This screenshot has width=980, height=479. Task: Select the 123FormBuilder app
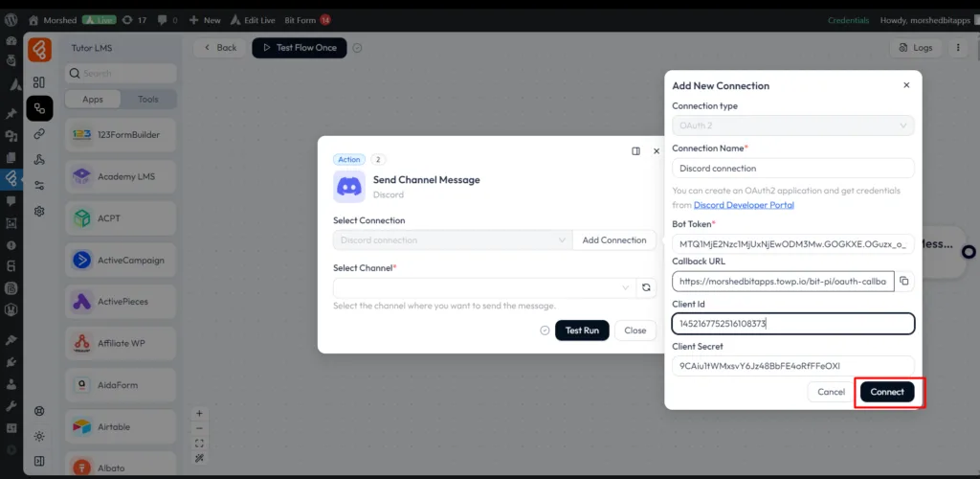pos(121,134)
